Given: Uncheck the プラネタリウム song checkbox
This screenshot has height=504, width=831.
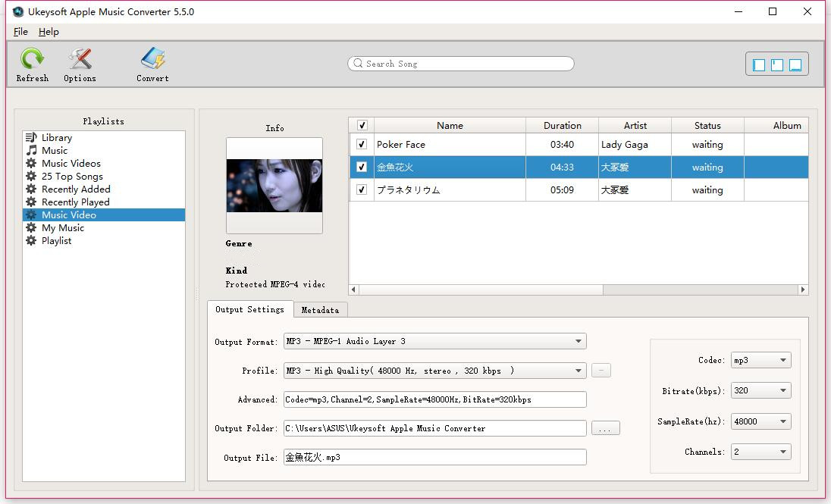Looking at the screenshot, I should [362, 189].
